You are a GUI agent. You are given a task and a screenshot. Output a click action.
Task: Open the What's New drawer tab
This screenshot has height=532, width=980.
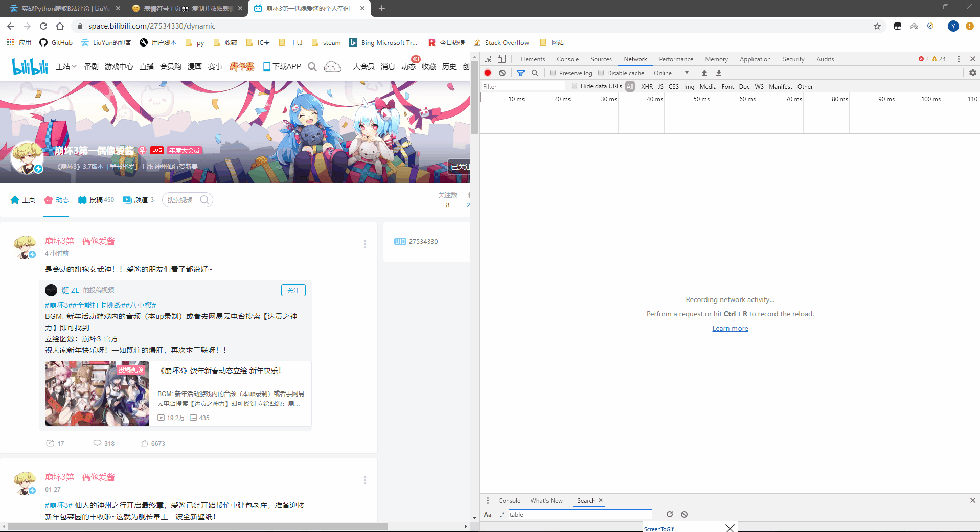(x=546, y=501)
